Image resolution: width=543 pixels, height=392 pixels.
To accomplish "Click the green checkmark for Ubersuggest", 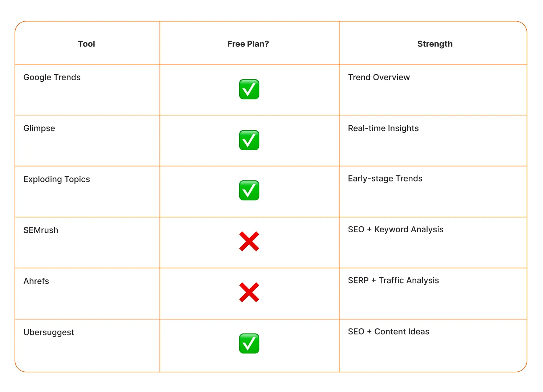I will pyautogui.click(x=249, y=343).
